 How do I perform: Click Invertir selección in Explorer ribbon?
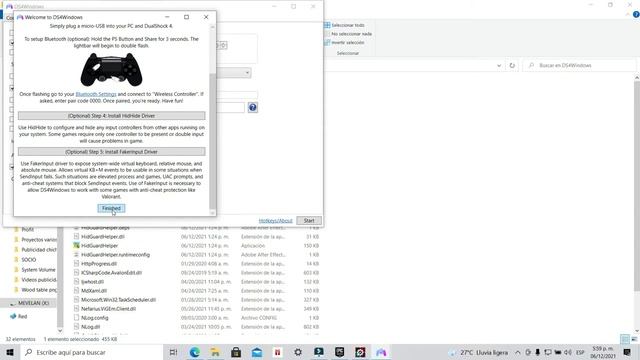344,42
